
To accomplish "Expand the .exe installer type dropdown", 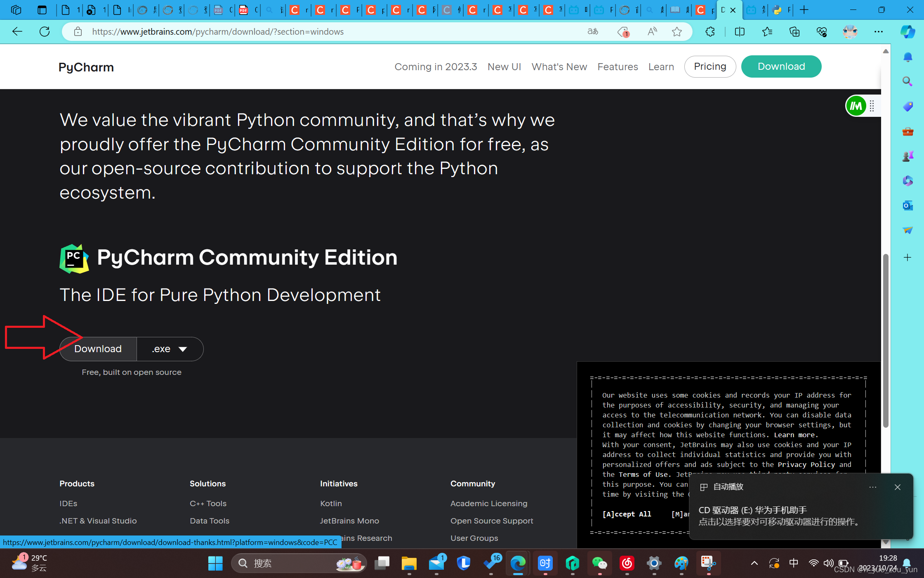I will 170,349.
